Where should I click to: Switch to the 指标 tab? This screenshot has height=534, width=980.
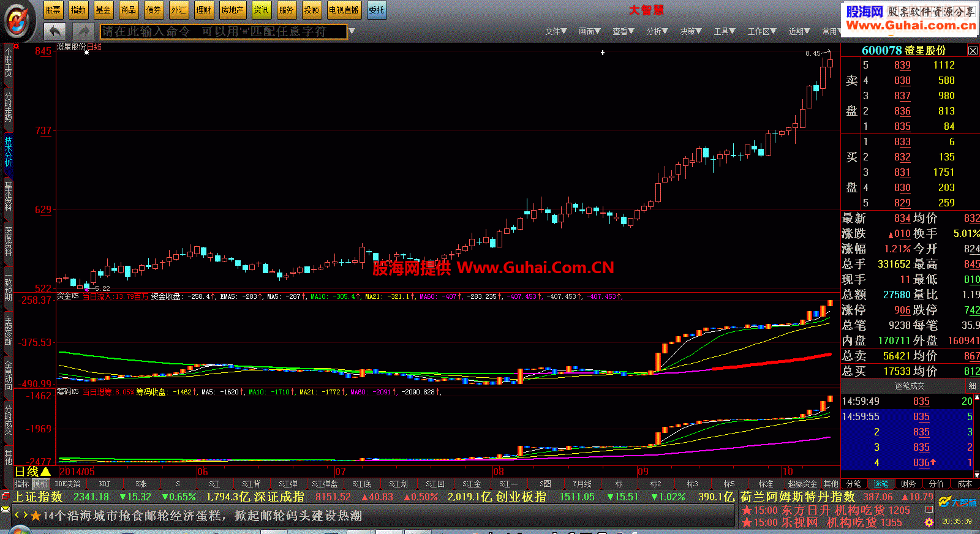(x=21, y=484)
